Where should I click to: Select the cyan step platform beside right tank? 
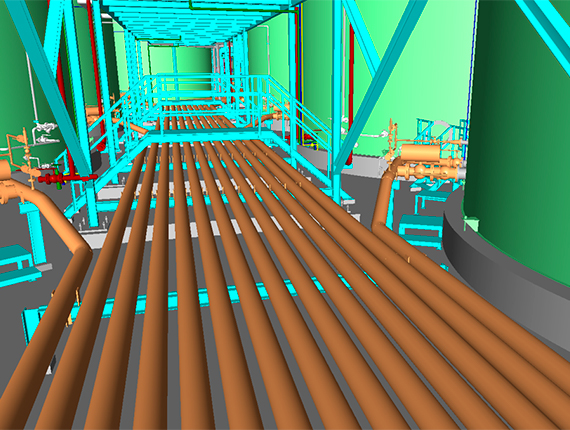pyautogui.click(x=421, y=230)
